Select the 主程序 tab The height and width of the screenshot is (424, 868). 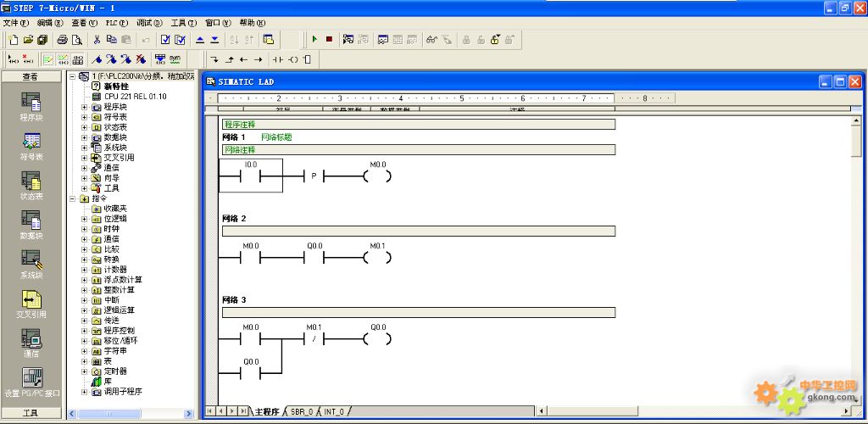[x=267, y=412]
